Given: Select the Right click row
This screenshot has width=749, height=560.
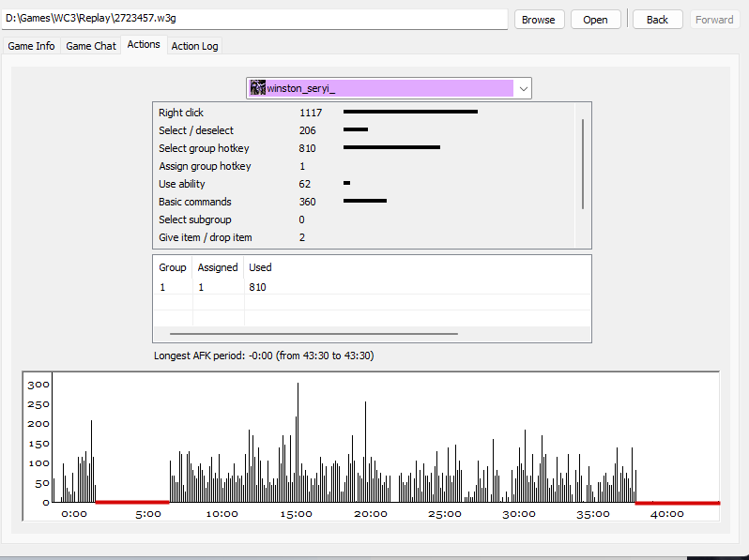Looking at the screenshot, I should tap(364, 113).
